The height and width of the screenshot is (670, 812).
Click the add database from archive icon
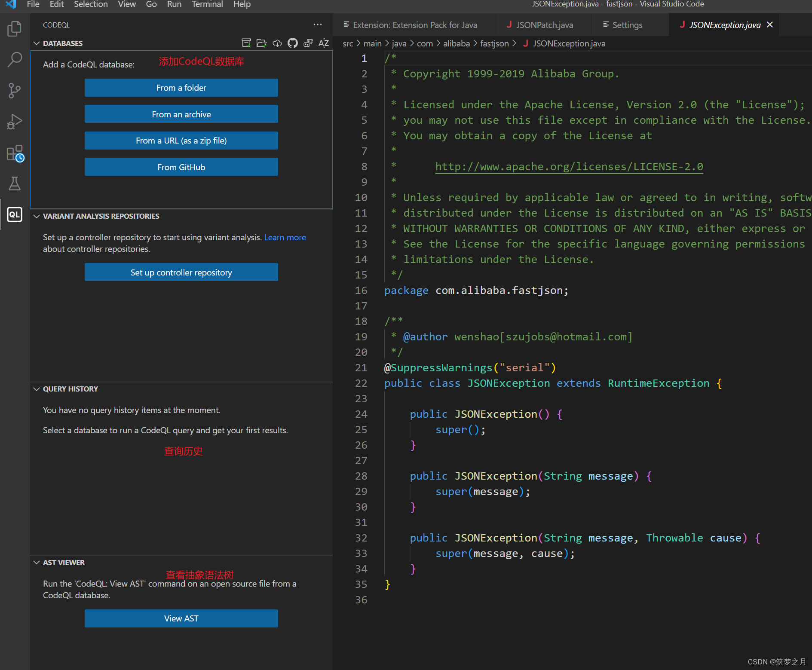pyautogui.click(x=246, y=43)
